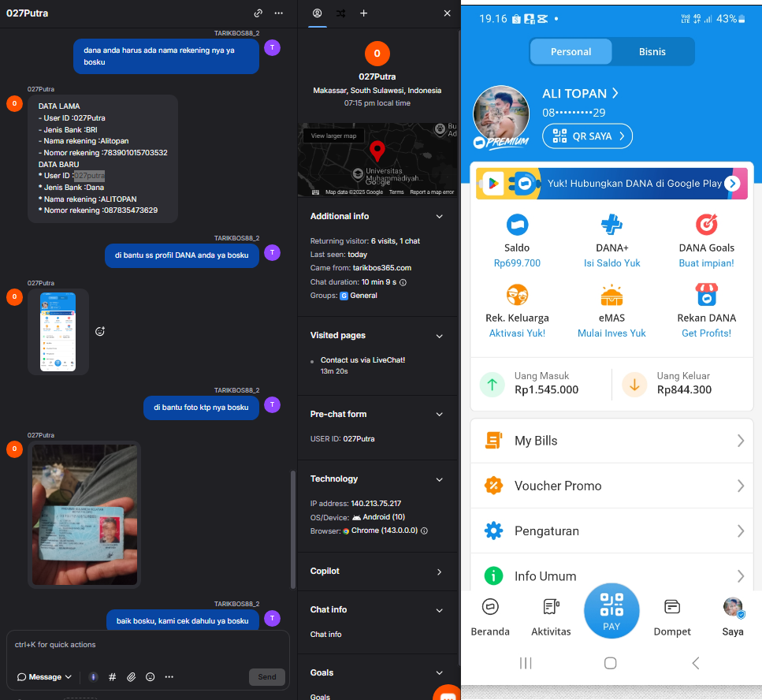The width and height of the screenshot is (762, 700).
Task: Click the Chrome browser info icon
Action: pos(424,531)
